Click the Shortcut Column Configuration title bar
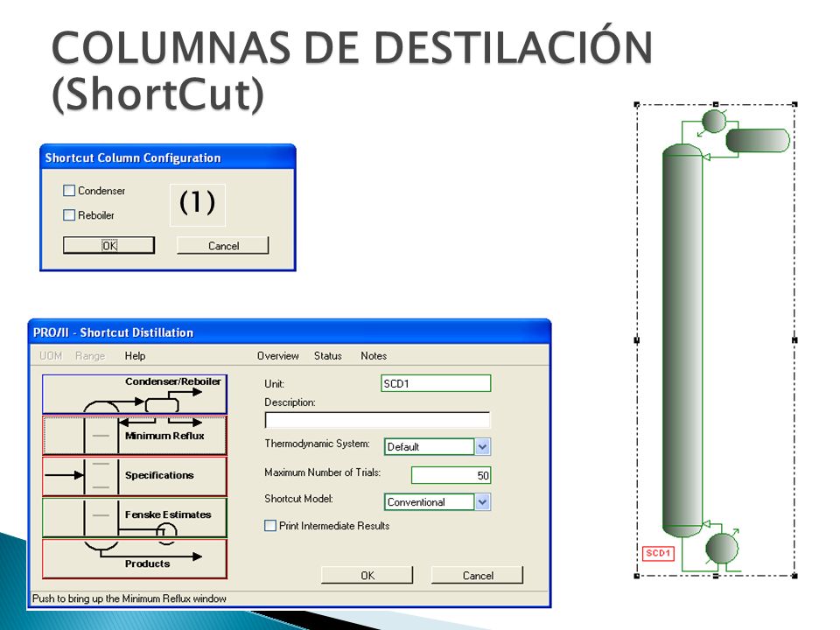The image size is (840, 630). pos(168,157)
